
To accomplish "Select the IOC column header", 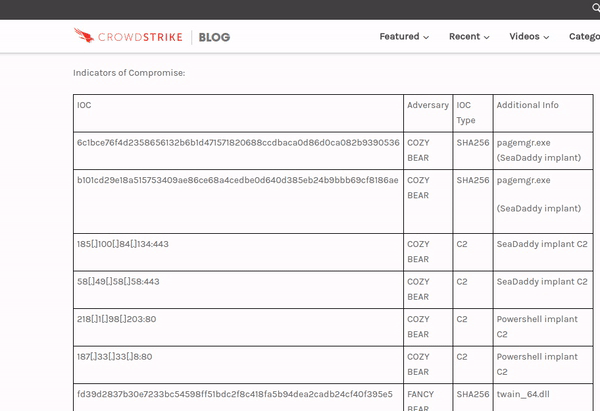I will (84, 105).
